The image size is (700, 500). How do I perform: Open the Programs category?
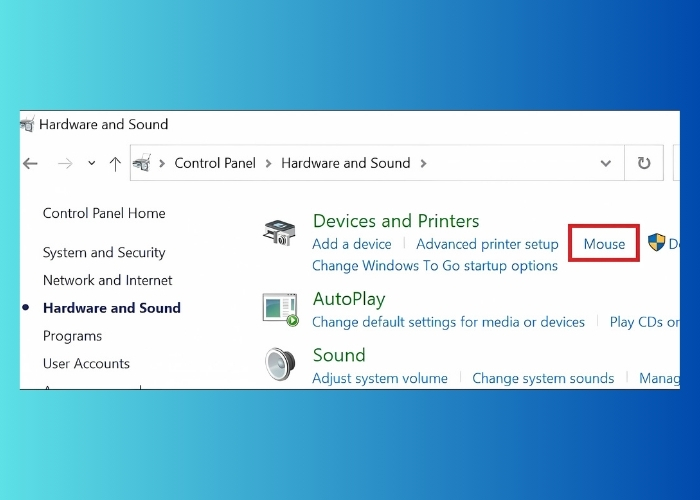72,336
